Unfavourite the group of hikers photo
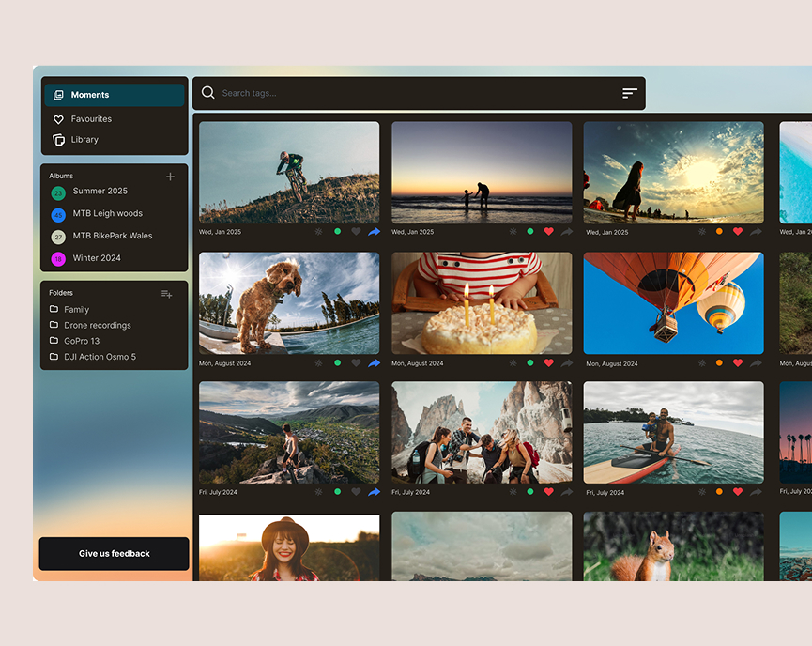 pos(549,492)
